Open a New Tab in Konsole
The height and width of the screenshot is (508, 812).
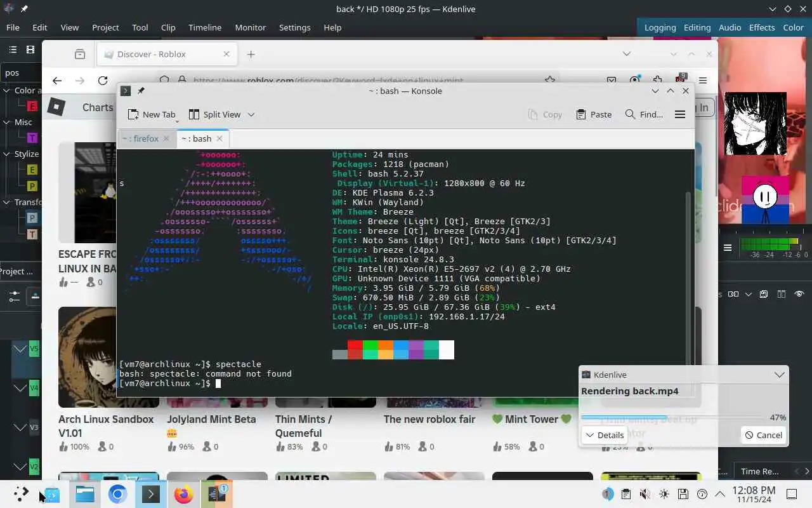[152, 114]
